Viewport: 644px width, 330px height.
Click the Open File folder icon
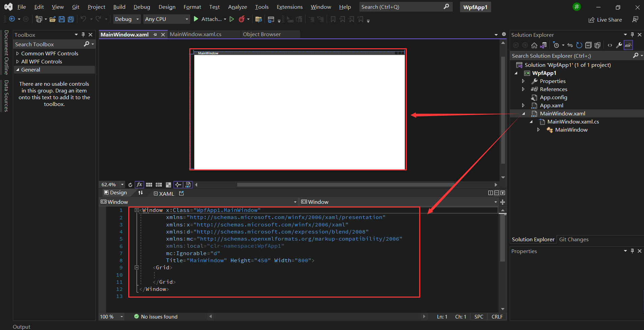52,19
